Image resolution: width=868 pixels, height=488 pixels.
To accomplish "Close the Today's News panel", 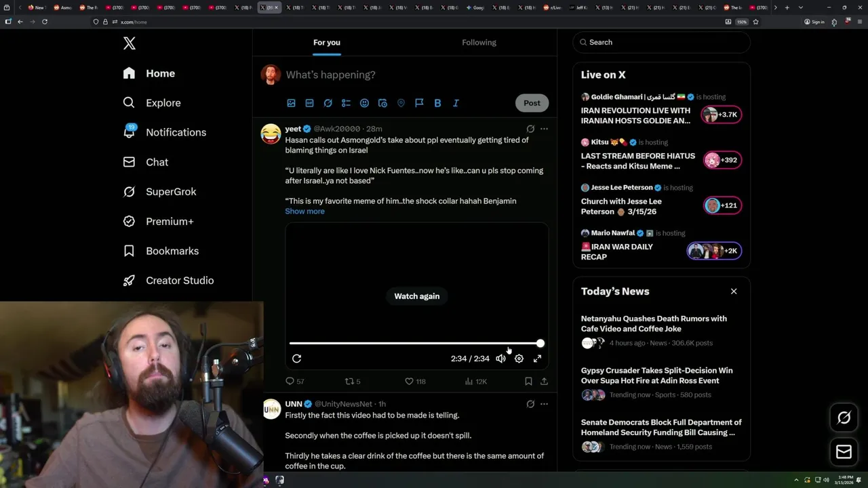I will pyautogui.click(x=734, y=291).
